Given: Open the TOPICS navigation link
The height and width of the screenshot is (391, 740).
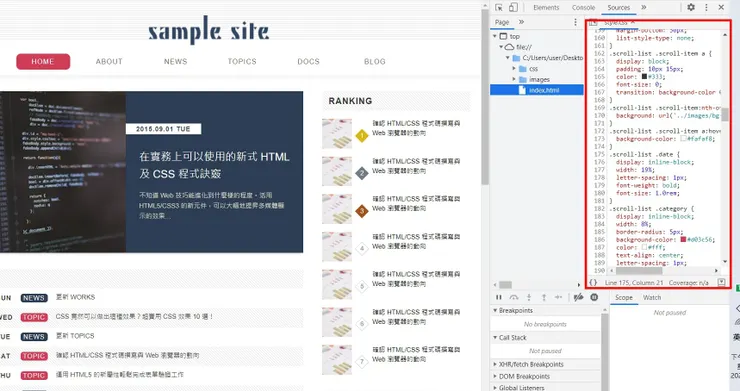Looking at the screenshot, I should point(242,61).
